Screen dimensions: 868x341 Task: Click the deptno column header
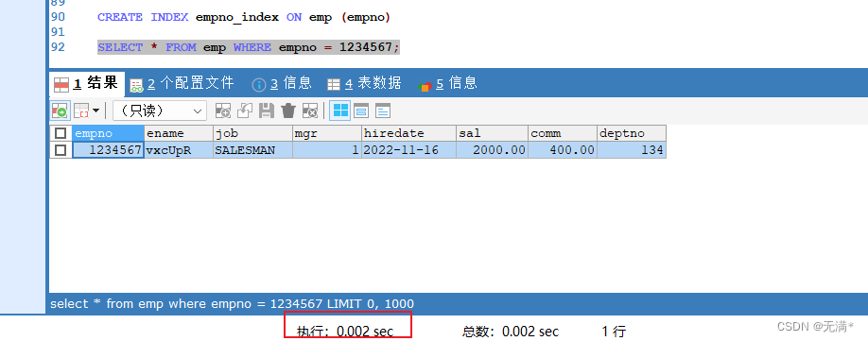click(x=632, y=133)
